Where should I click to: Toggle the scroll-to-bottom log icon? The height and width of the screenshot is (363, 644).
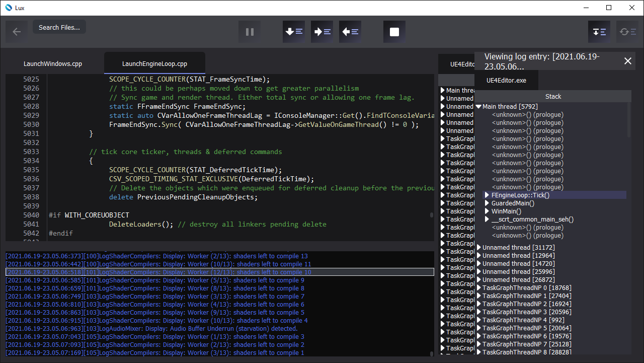(x=599, y=32)
